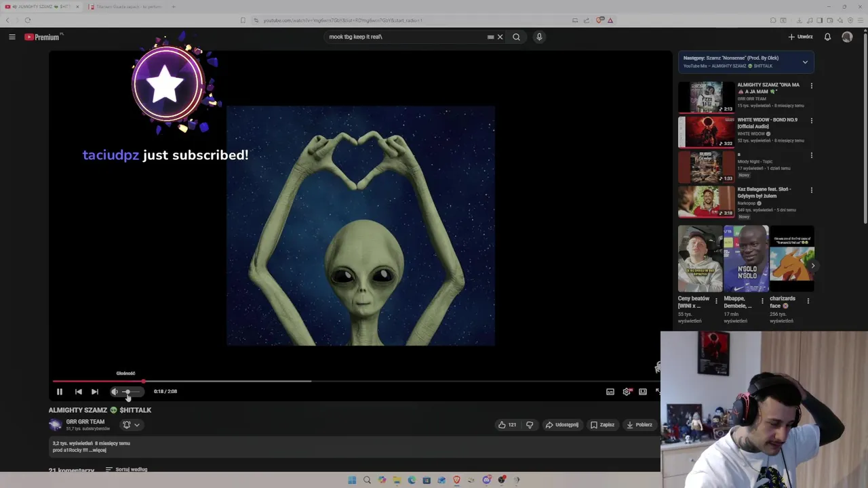The image size is (868, 488).
Task: Open the search box keyboard icon
Action: [x=490, y=37]
